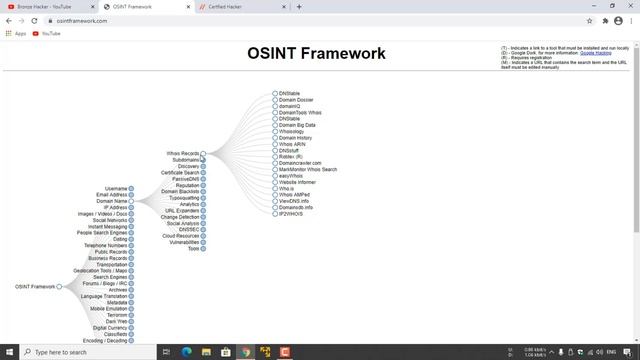Collapse the Domain Name node
Image resolution: width=640 pixels, height=360 pixels.
tap(131, 201)
